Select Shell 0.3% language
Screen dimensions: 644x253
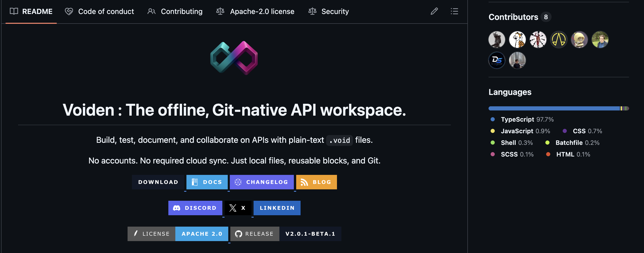[x=512, y=143]
